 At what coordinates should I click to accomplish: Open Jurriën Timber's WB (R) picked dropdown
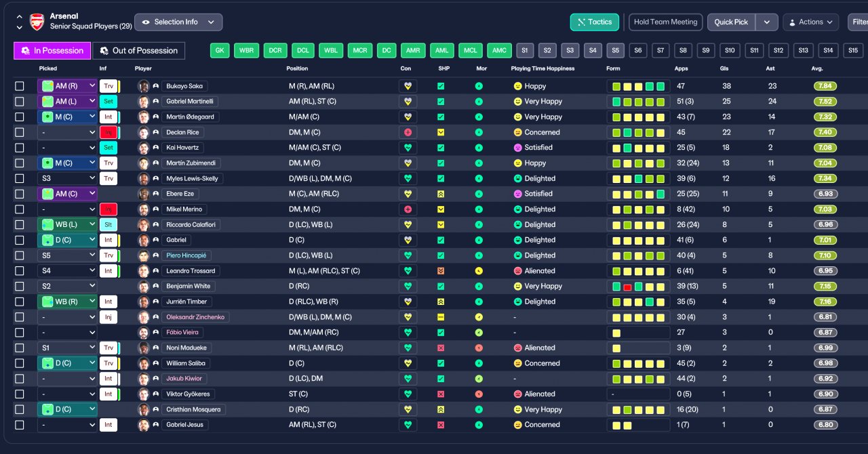point(67,302)
